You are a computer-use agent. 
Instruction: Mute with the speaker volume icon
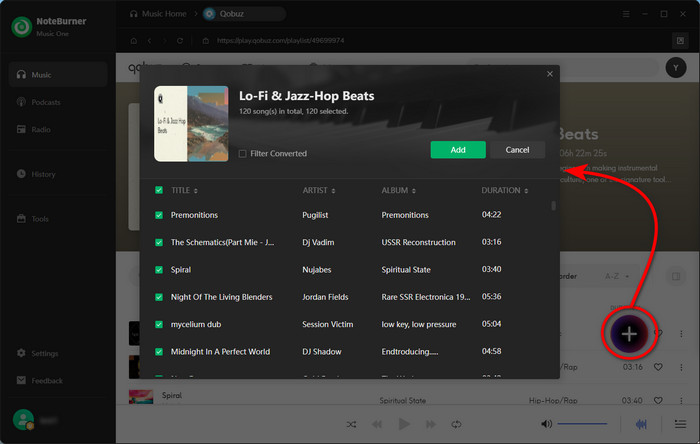(546, 424)
